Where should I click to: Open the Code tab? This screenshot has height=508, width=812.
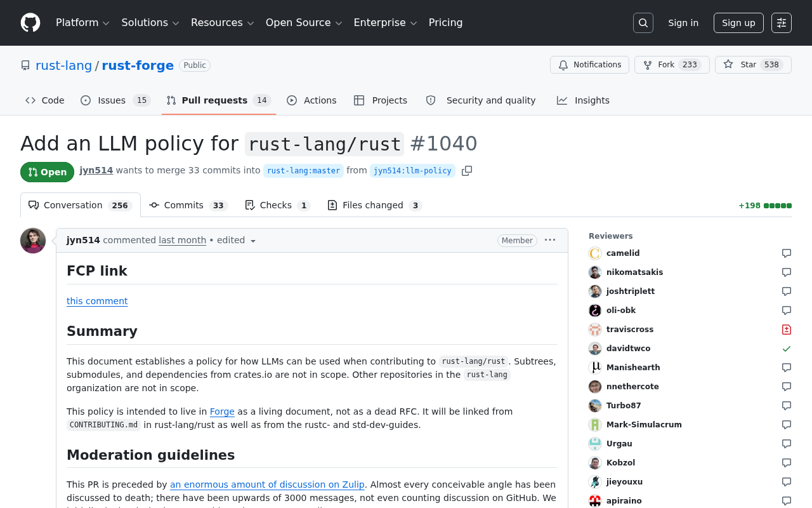tap(45, 100)
